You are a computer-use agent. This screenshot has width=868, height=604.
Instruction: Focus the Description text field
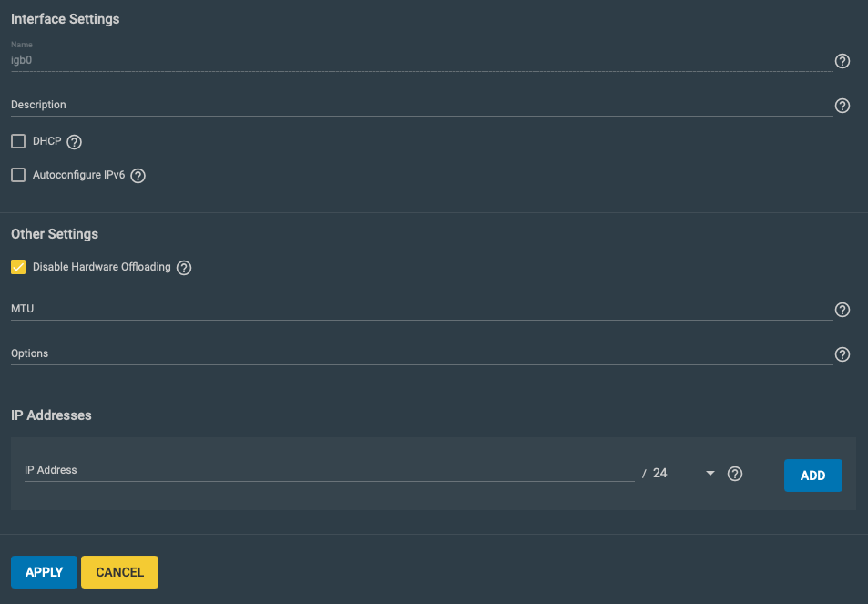[422, 105]
